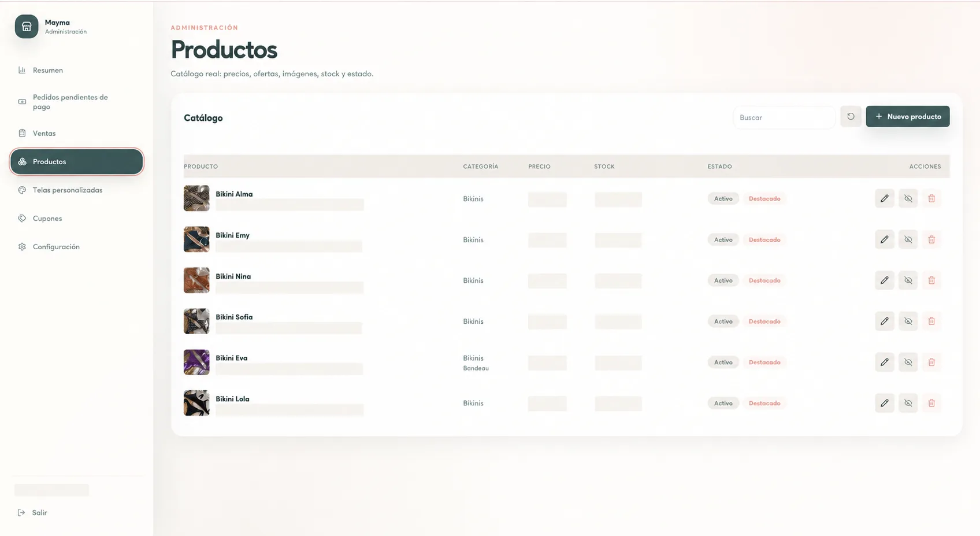Open the Bikini Lola thumbnail
The width and height of the screenshot is (980, 536).
click(196, 403)
